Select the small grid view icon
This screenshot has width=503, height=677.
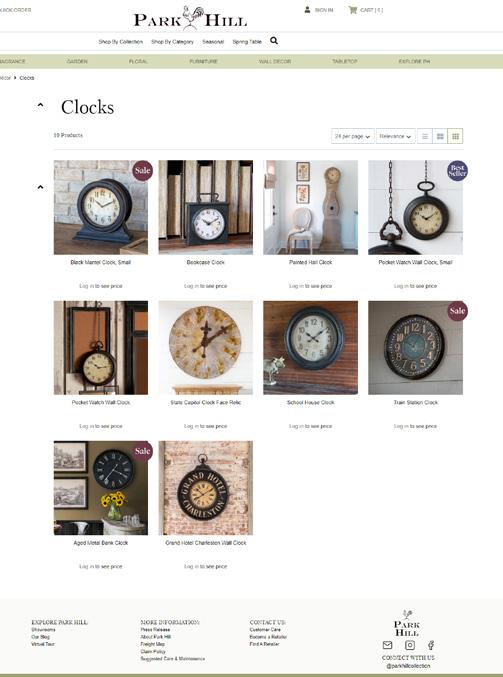click(x=456, y=136)
